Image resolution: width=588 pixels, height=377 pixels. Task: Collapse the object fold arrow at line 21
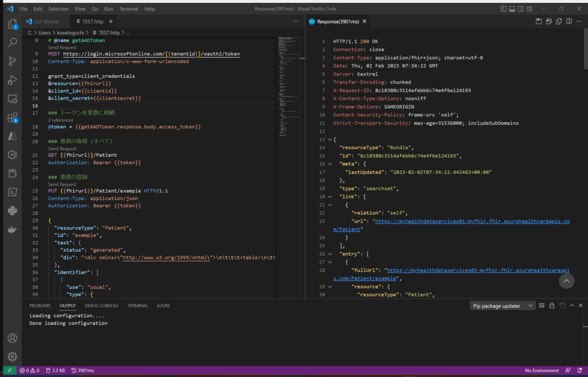pos(330,205)
